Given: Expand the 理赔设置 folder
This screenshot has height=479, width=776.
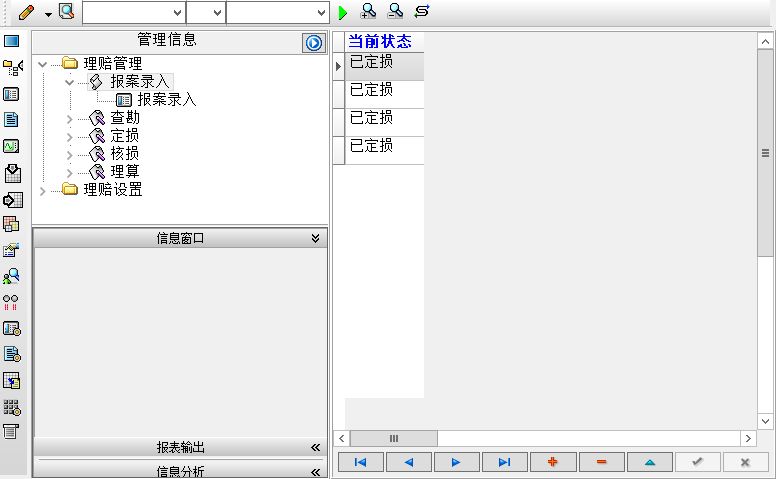Looking at the screenshot, I should click(43, 191).
